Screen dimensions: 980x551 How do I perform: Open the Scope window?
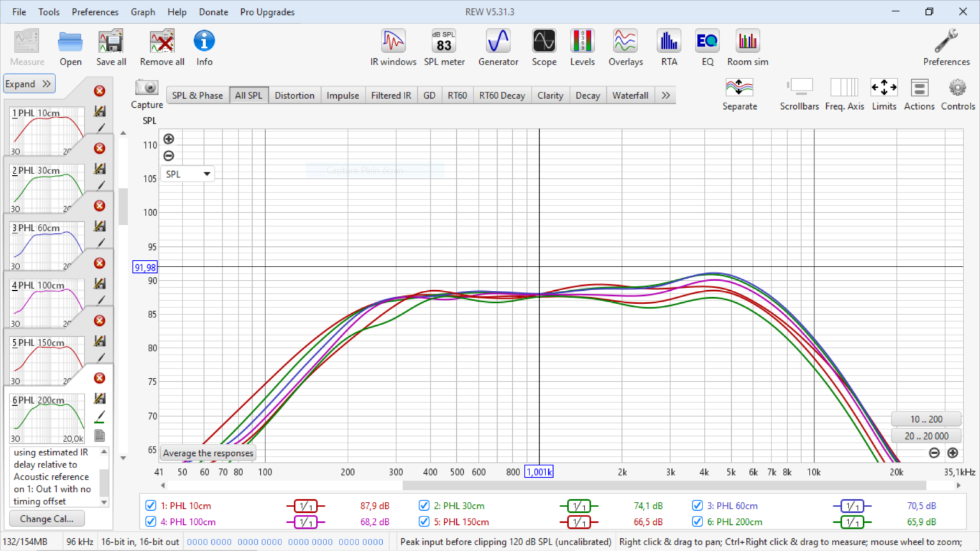[x=544, y=48]
